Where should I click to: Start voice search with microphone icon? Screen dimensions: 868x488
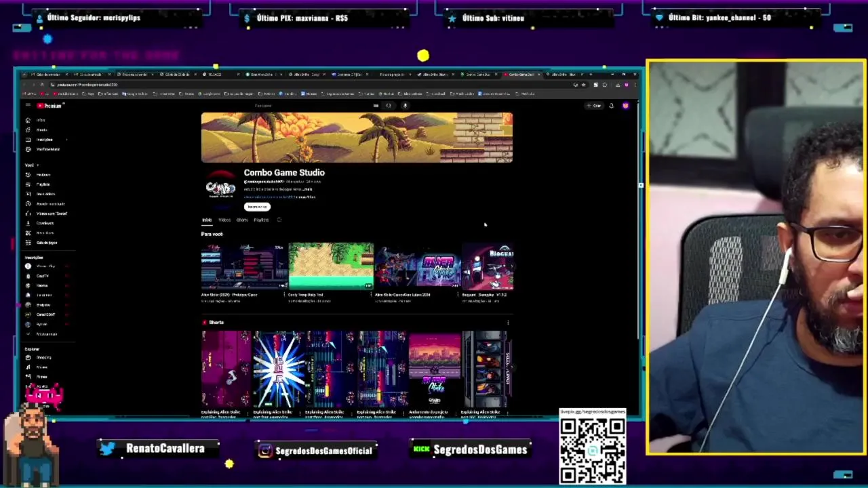(x=405, y=106)
